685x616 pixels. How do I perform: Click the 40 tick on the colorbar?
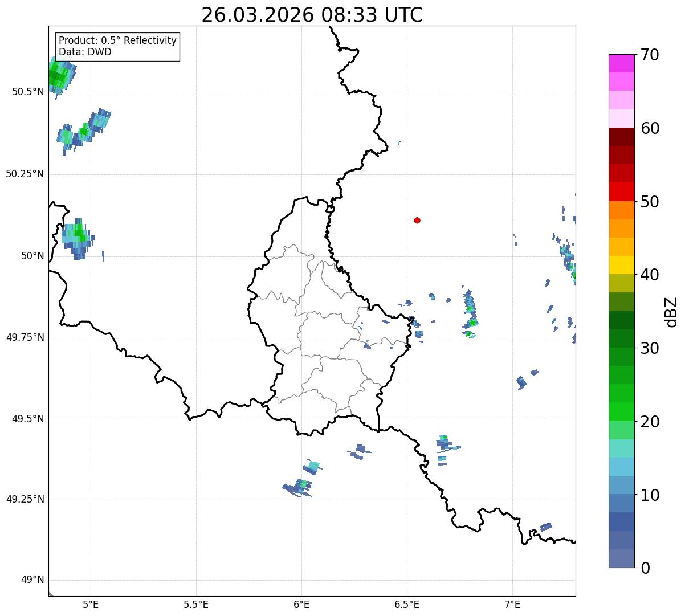click(650, 275)
